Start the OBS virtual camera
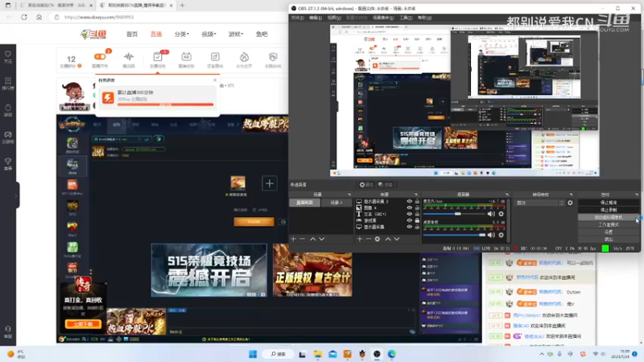644x362 pixels. (x=609, y=217)
